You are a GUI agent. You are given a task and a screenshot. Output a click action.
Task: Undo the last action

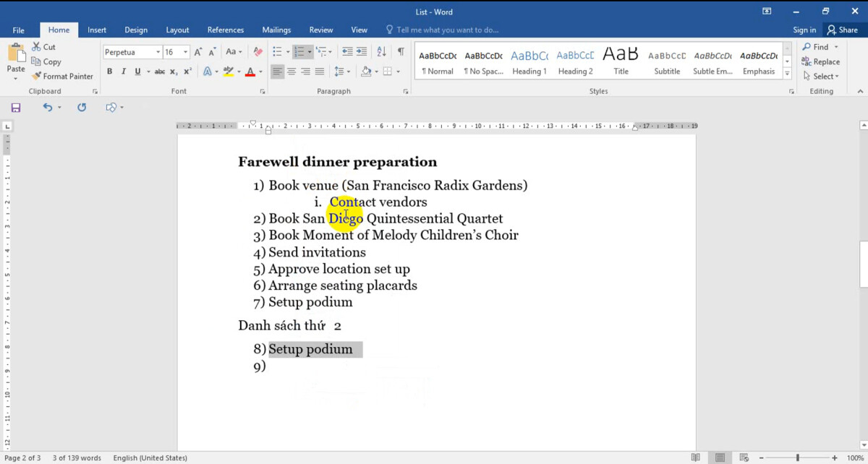(48, 107)
